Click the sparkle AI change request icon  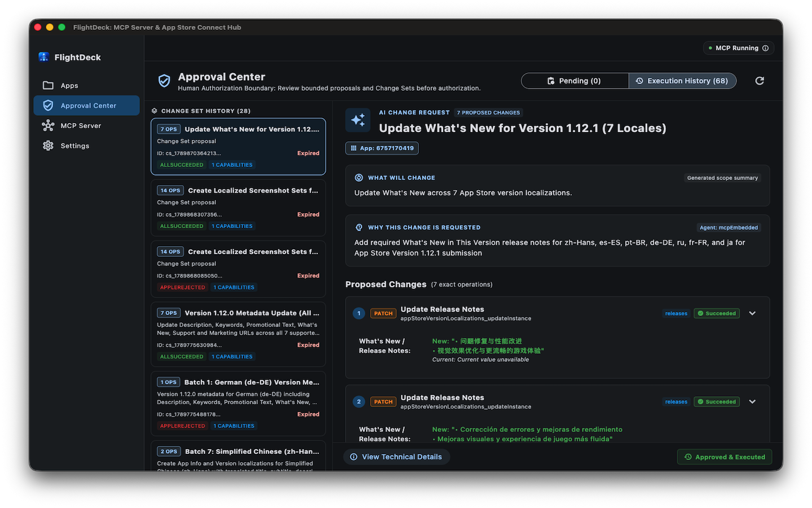358,120
